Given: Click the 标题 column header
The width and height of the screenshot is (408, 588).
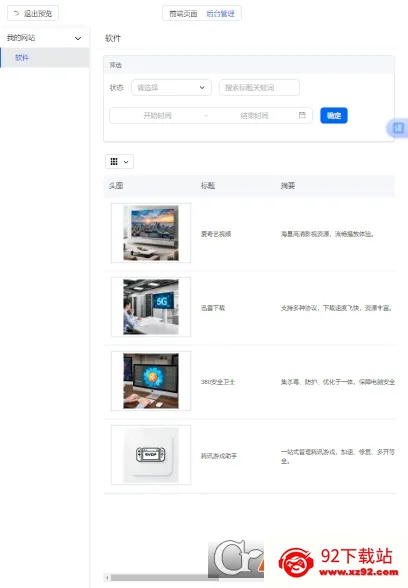Looking at the screenshot, I should [208, 185].
